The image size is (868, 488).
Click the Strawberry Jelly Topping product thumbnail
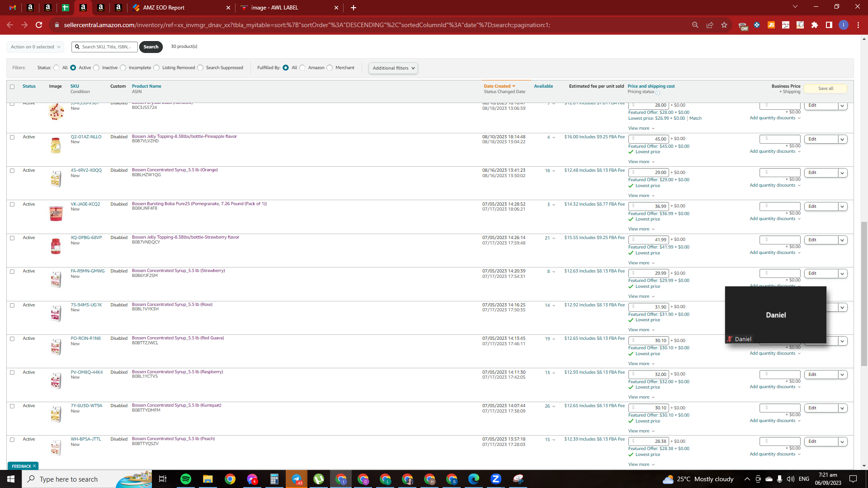pos(56,246)
